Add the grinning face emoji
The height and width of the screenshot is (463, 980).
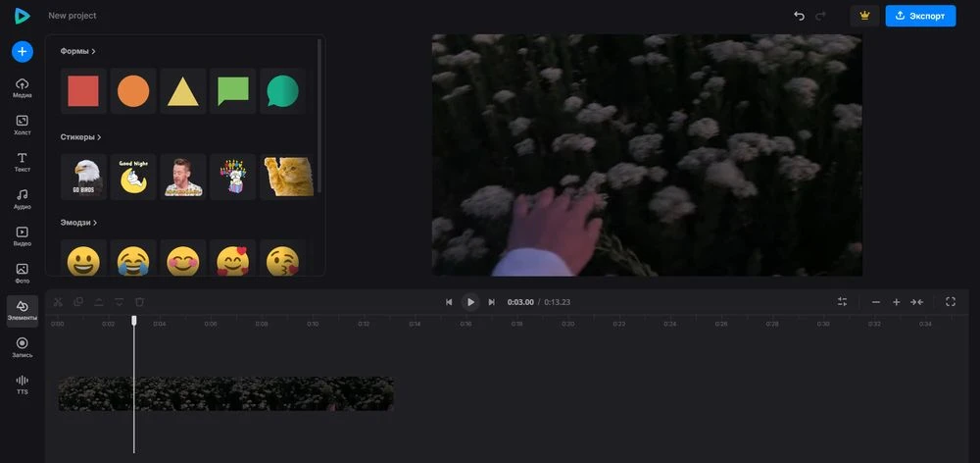click(83, 260)
